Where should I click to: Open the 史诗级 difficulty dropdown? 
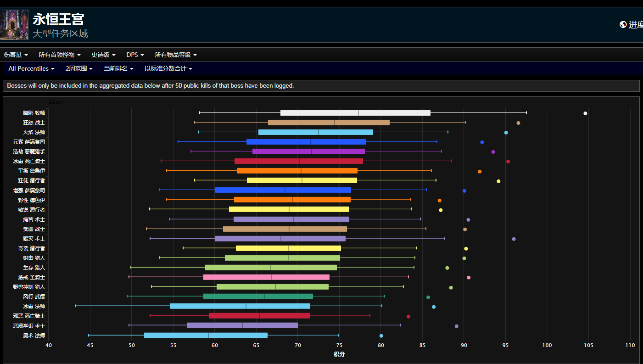coord(103,55)
